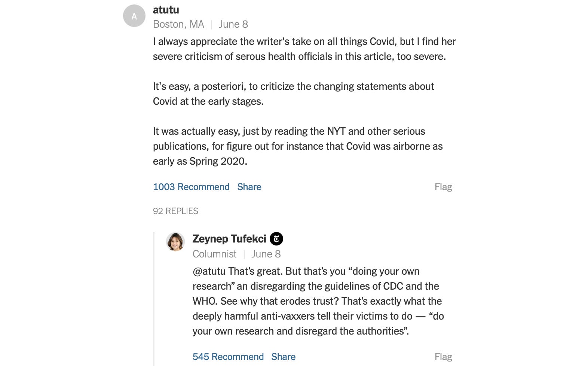
Task: Flag Zeynep Tufekci's reply
Action: [x=443, y=357]
